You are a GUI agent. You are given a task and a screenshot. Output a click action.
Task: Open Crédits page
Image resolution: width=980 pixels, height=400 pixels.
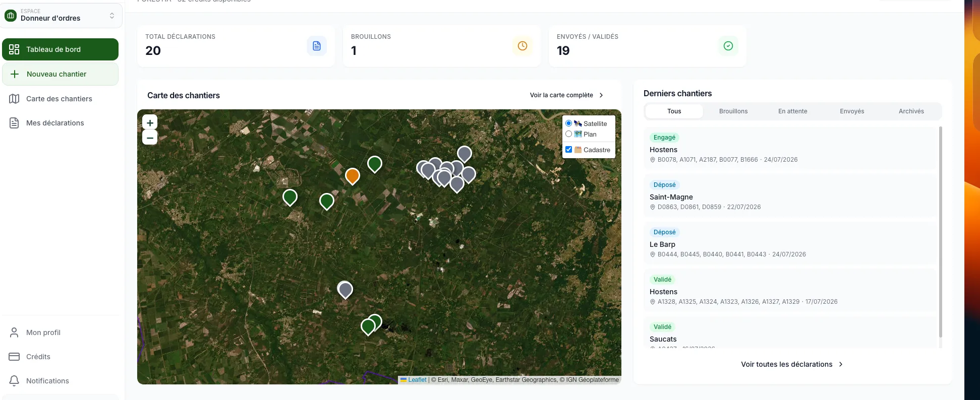click(x=60, y=357)
